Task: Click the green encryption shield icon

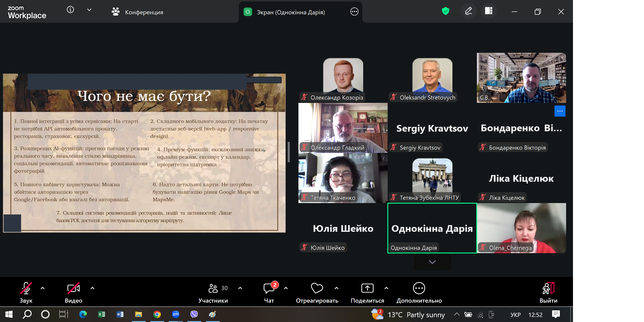Action: [446, 11]
